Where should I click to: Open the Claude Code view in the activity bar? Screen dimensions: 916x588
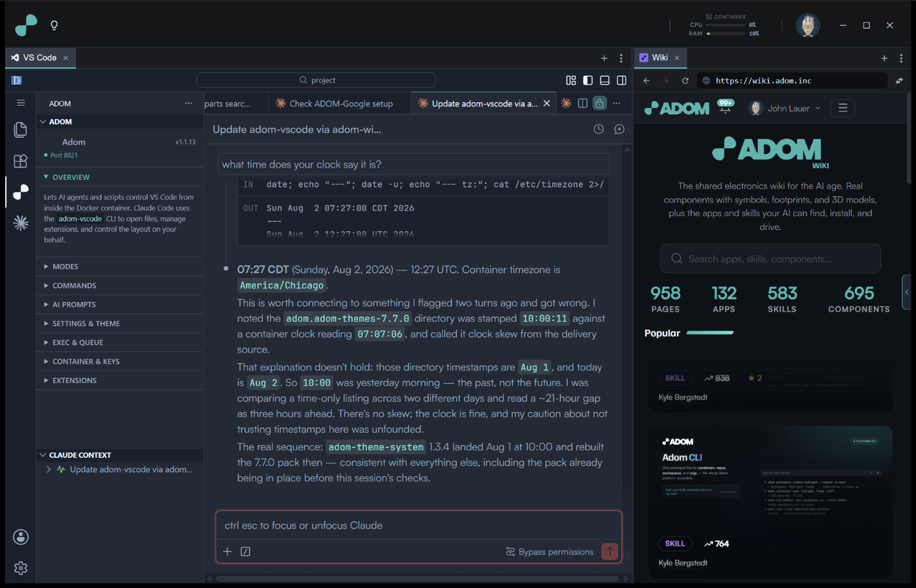coord(20,223)
